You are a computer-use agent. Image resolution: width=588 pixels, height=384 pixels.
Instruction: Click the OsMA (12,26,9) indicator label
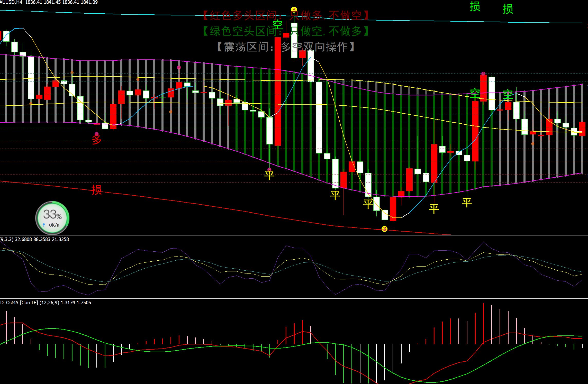pyautogui.click(x=46, y=303)
